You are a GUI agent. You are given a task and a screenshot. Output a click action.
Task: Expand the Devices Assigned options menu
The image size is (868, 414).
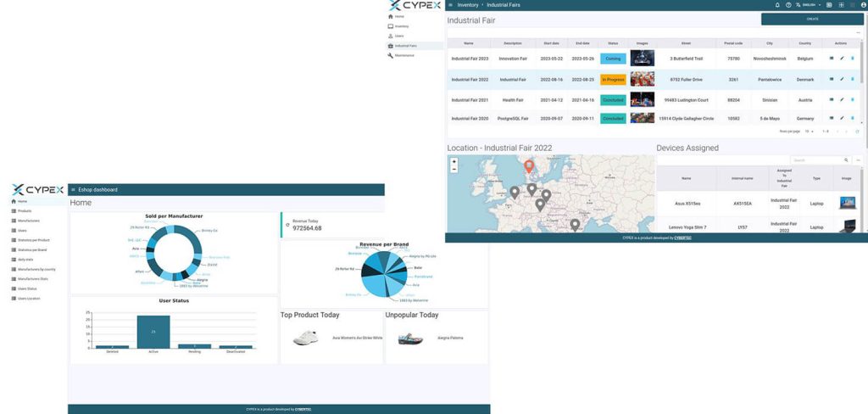858,159
